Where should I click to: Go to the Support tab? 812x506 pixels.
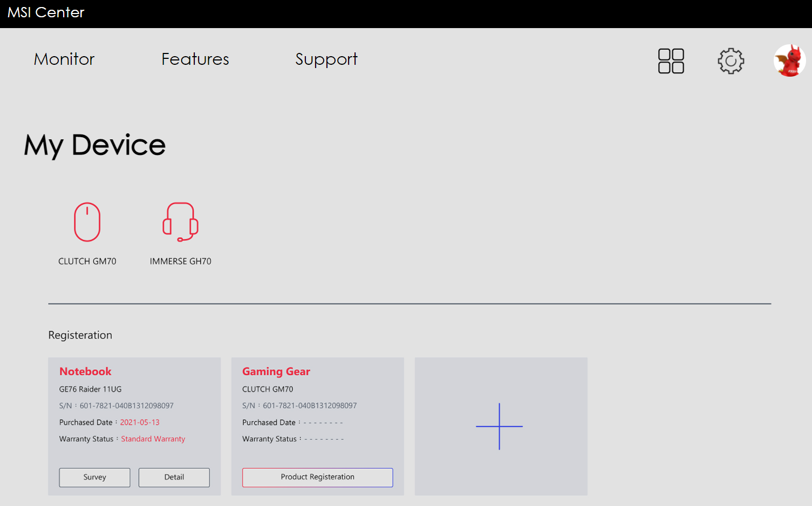tap(326, 59)
